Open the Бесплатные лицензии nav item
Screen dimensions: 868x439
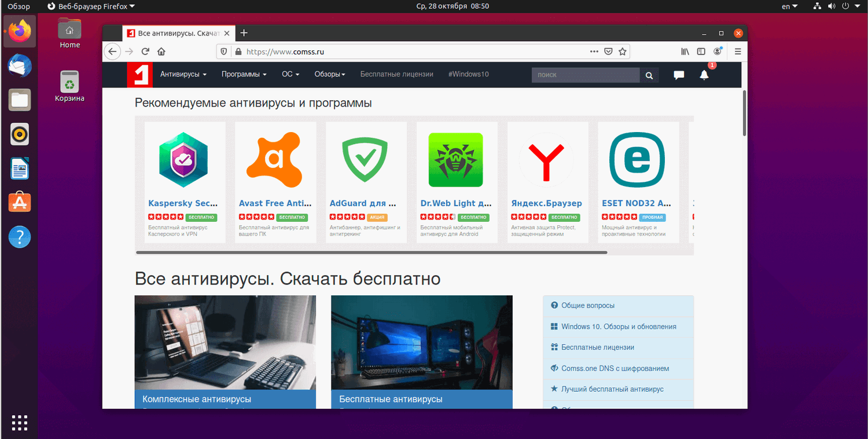click(x=397, y=74)
